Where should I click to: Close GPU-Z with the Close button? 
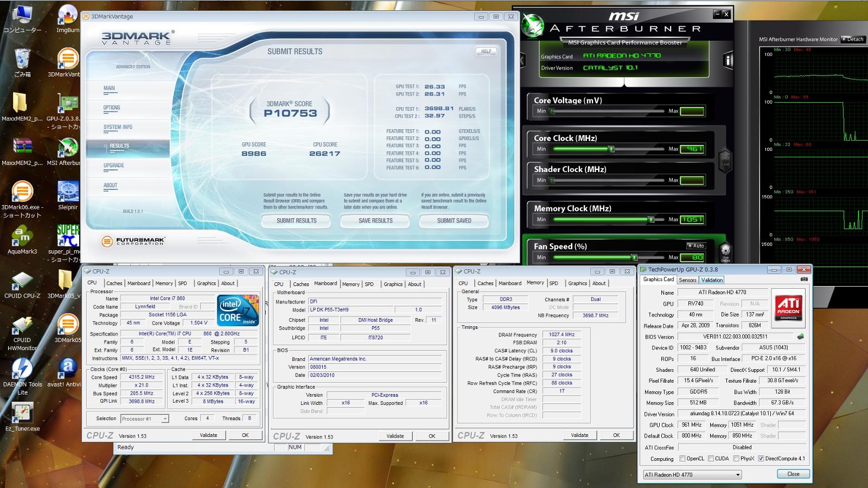tap(793, 474)
